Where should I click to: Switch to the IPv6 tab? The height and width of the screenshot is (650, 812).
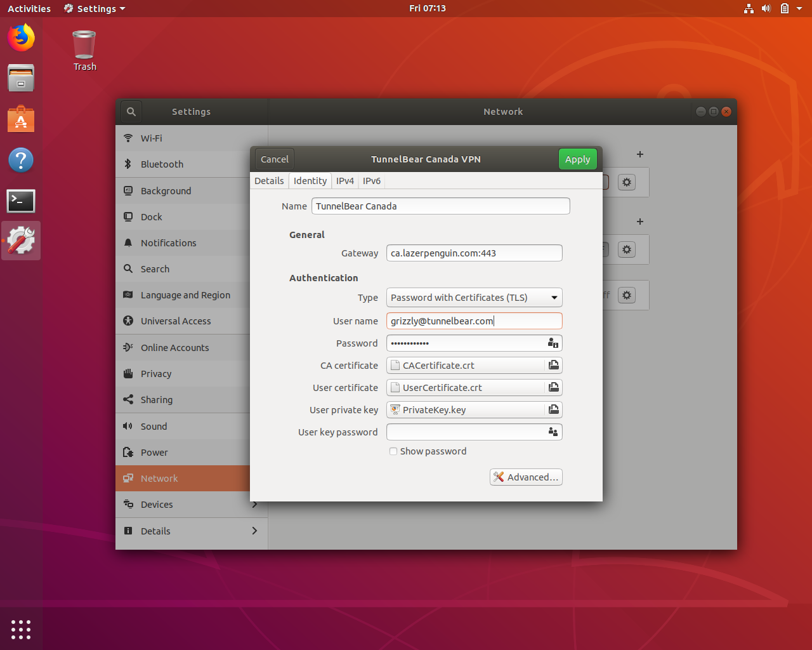372,181
